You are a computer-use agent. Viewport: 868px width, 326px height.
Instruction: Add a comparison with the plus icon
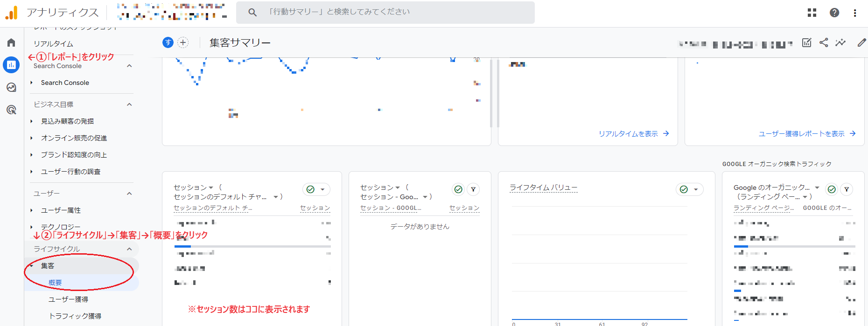(x=183, y=42)
